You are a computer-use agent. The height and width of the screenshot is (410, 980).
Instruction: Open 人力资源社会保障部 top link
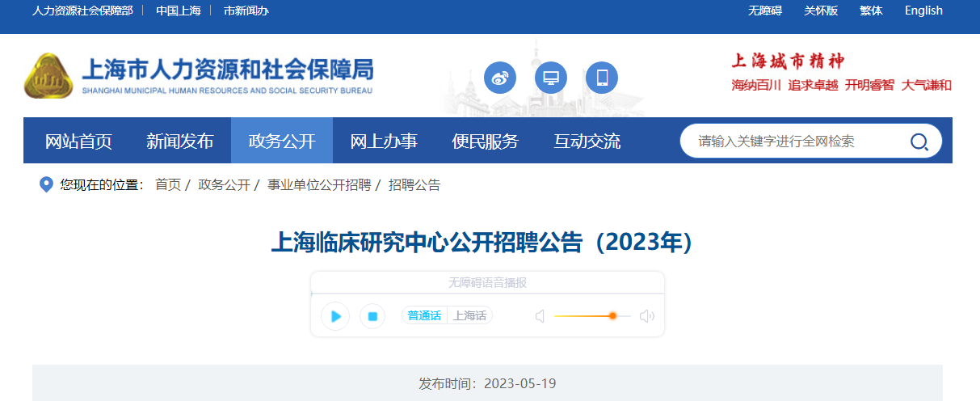tap(82, 11)
